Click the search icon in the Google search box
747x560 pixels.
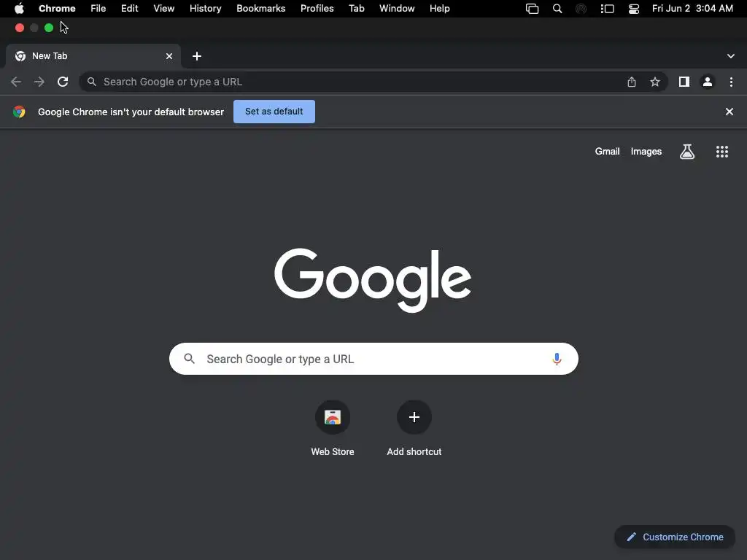[x=189, y=359]
